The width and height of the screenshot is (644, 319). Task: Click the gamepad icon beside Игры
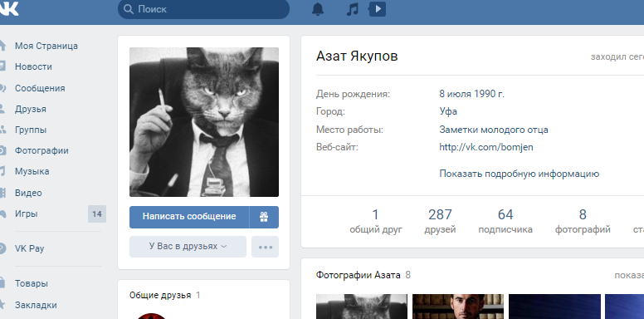coord(2,213)
